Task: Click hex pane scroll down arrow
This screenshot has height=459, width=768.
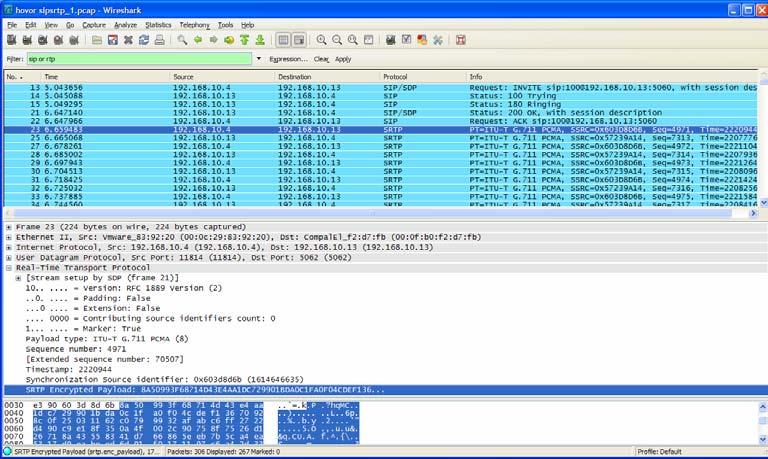Action: (763, 439)
